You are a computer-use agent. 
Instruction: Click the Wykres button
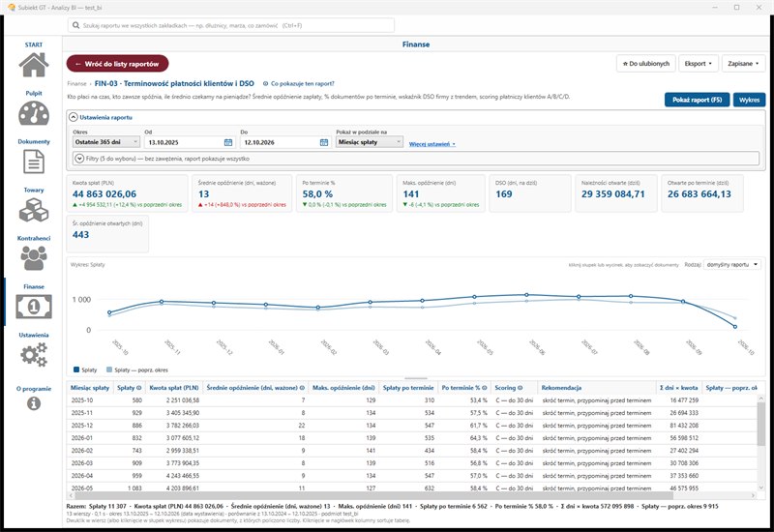click(x=749, y=100)
